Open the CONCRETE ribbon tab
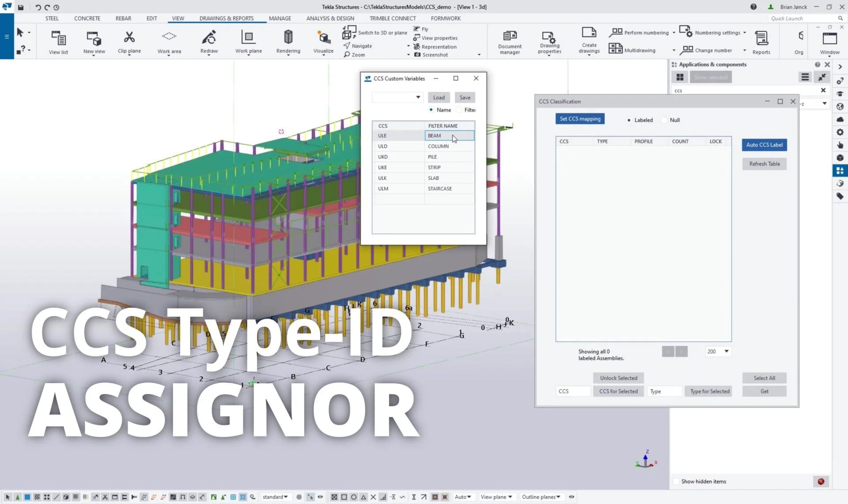The height and width of the screenshot is (504, 848). point(87,19)
